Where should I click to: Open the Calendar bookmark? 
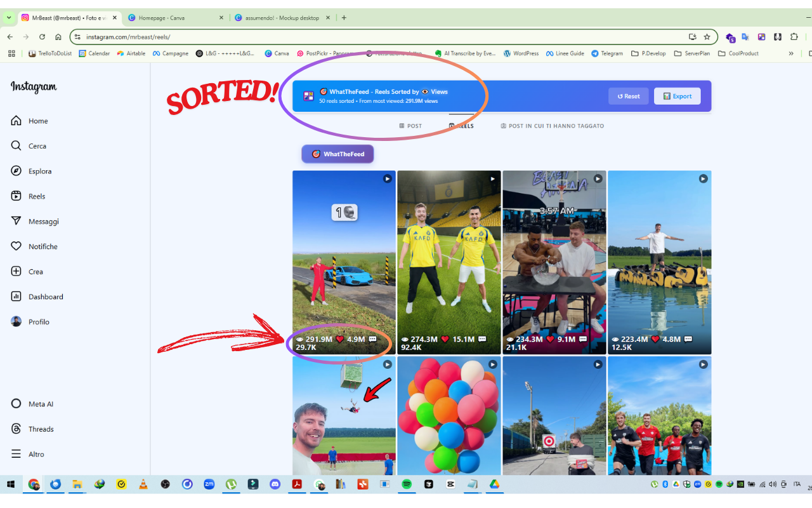(x=95, y=53)
